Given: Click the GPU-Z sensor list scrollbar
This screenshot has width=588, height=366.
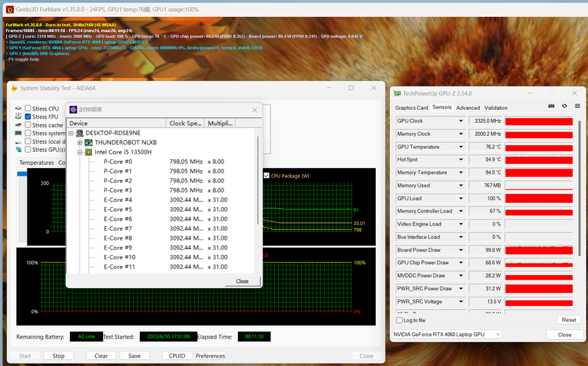Looking at the screenshot, I should click(x=580, y=188).
